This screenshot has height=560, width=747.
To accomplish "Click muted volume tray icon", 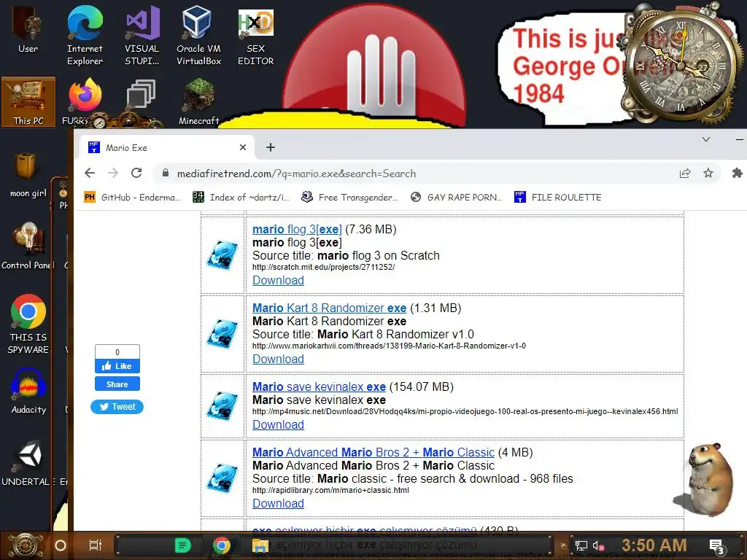I will (598, 545).
